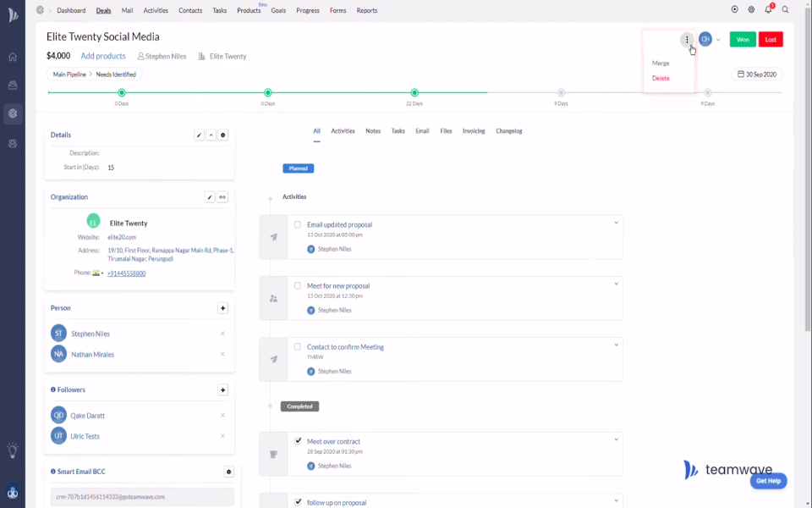This screenshot has width=812, height=508.
Task: Add a person with plus icon
Action: 222,308
